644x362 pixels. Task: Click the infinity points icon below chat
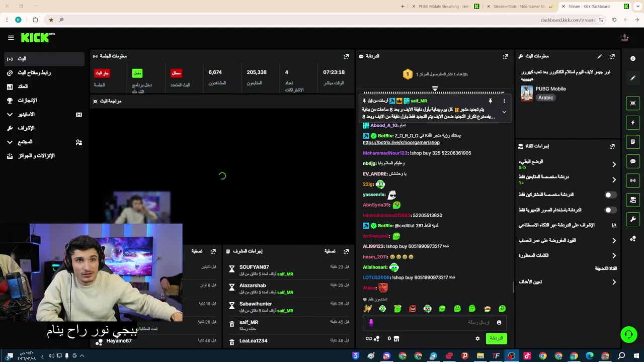click(x=372, y=338)
